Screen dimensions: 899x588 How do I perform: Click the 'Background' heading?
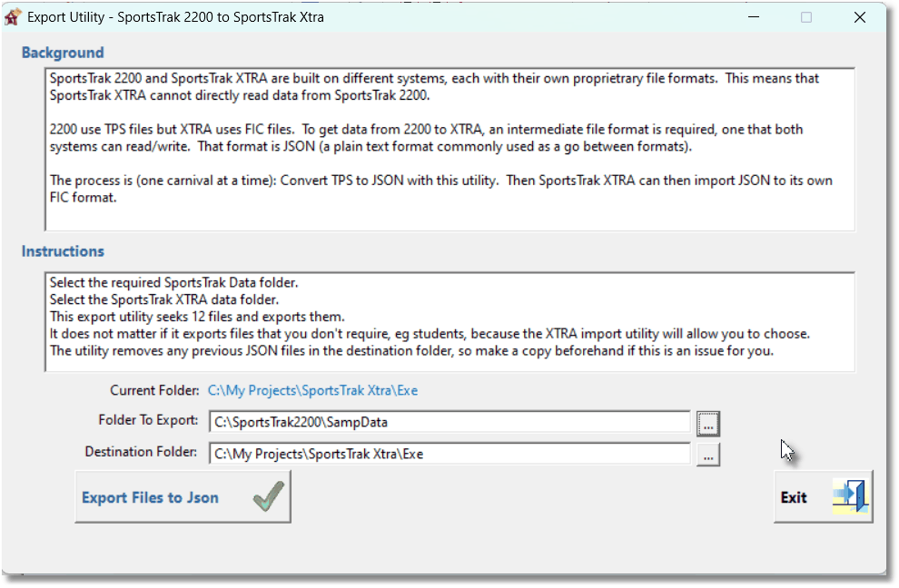pyautogui.click(x=63, y=53)
